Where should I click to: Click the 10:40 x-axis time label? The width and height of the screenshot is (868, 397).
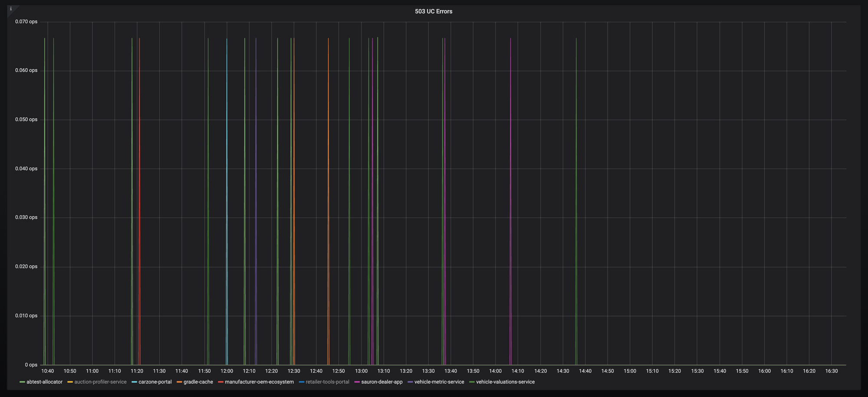[x=47, y=371]
